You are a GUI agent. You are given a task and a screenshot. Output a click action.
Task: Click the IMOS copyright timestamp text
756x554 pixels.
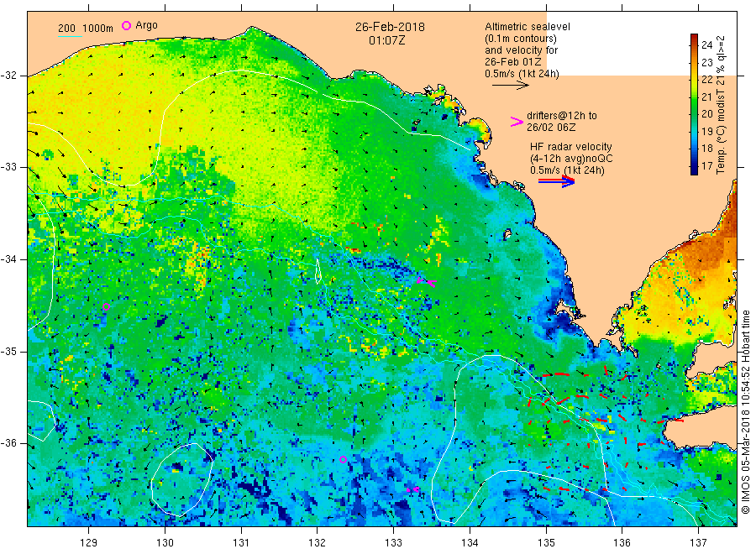[x=746, y=412]
